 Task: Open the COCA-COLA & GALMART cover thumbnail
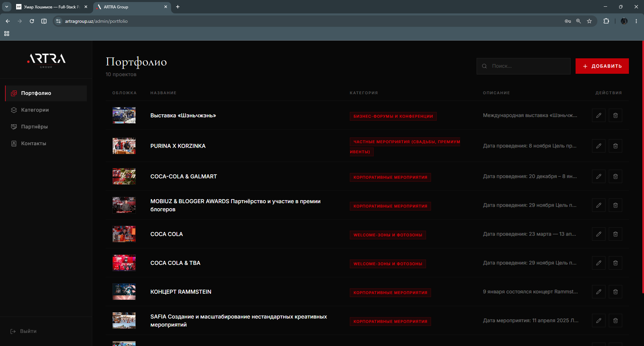pos(124,176)
